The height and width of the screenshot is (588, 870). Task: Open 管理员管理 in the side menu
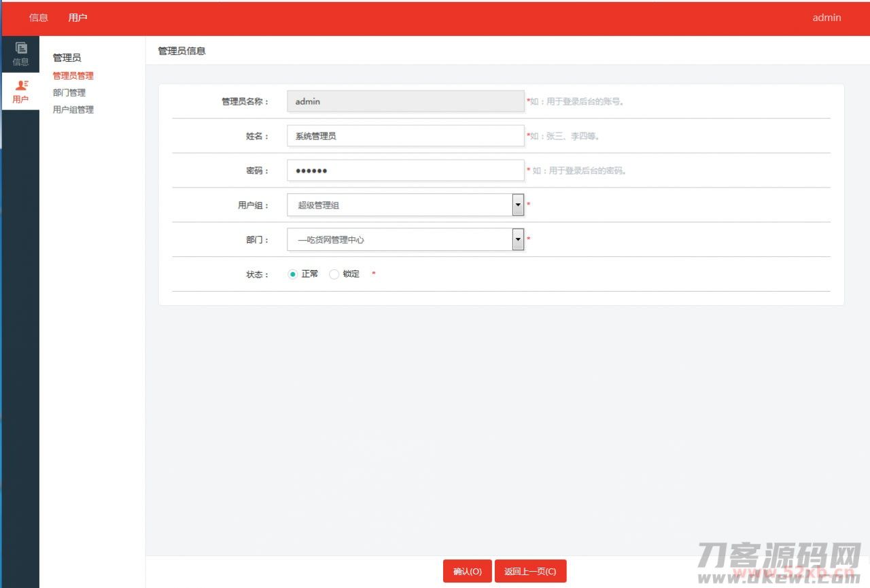[73, 76]
